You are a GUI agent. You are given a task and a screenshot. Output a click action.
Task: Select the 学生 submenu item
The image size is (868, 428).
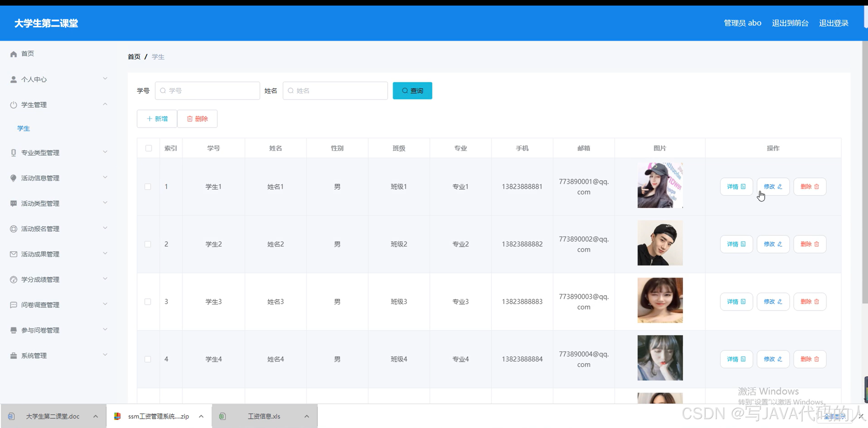[x=24, y=128]
